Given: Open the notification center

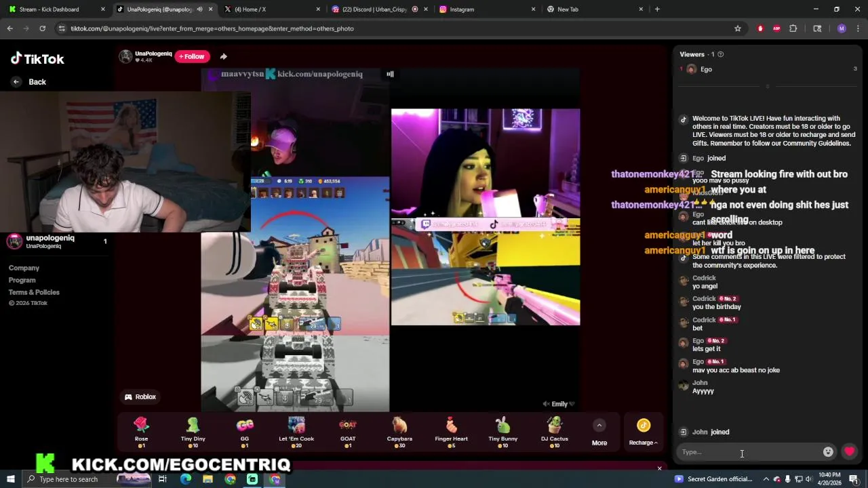Looking at the screenshot, I should (x=854, y=479).
